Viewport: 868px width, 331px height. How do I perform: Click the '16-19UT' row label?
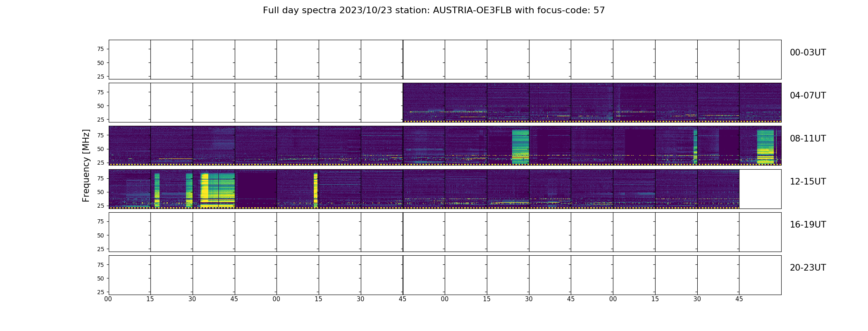tap(808, 225)
